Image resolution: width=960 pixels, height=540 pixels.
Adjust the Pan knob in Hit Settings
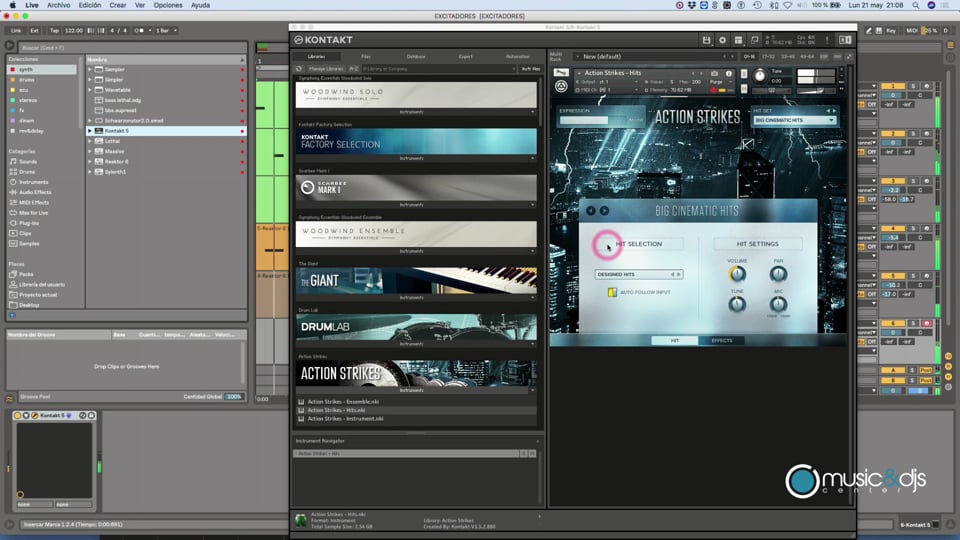tap(778, 274)
